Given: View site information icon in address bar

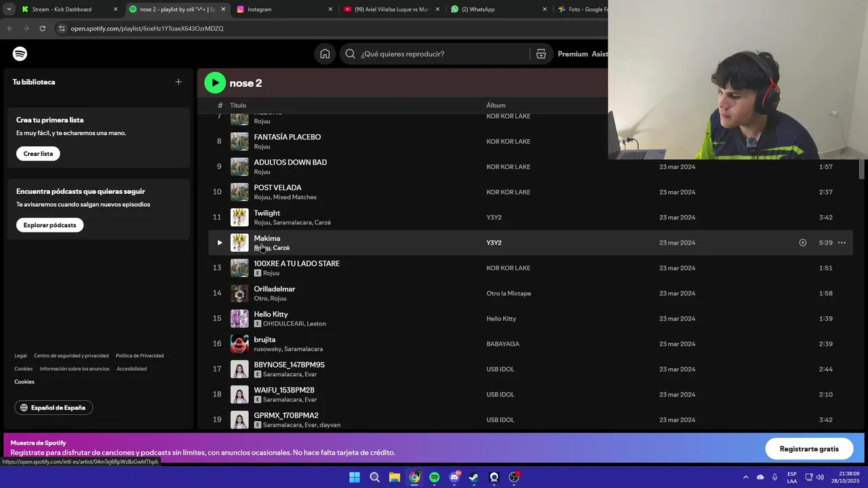Looking at the screenshot, I should click(x=62, y=28).
